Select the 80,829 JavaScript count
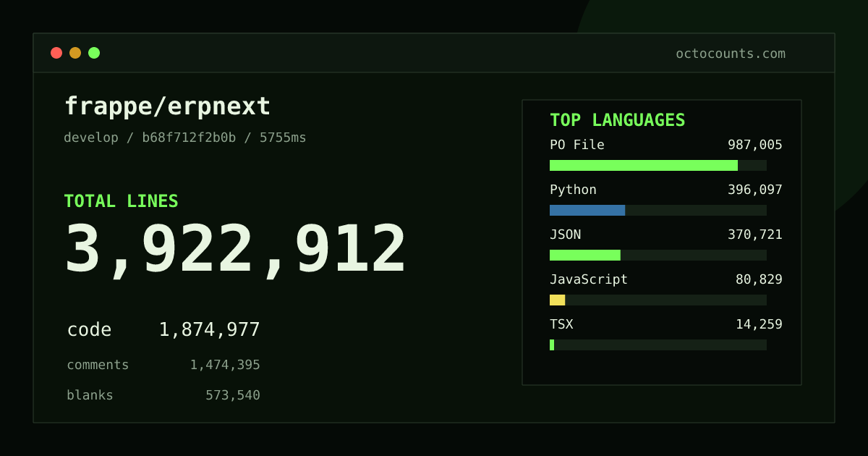This screenshot has height=456, width=868. pos(759,280)
